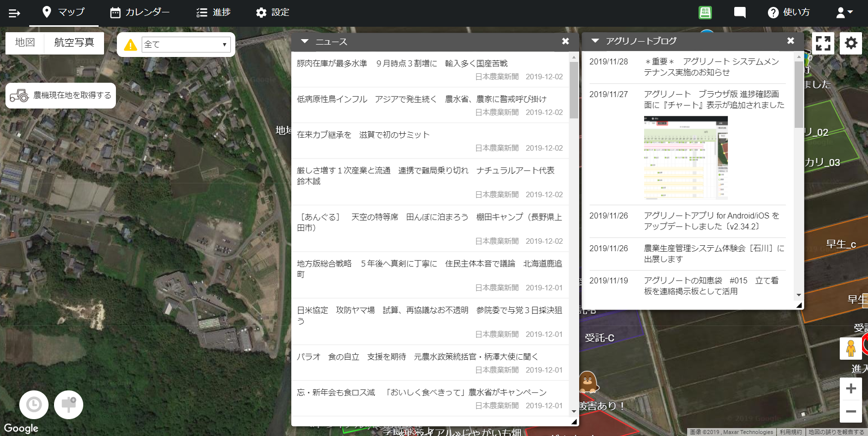Click the Google logo on map
This screenshot has width=868, height=436.
click(x=21, y=428)
